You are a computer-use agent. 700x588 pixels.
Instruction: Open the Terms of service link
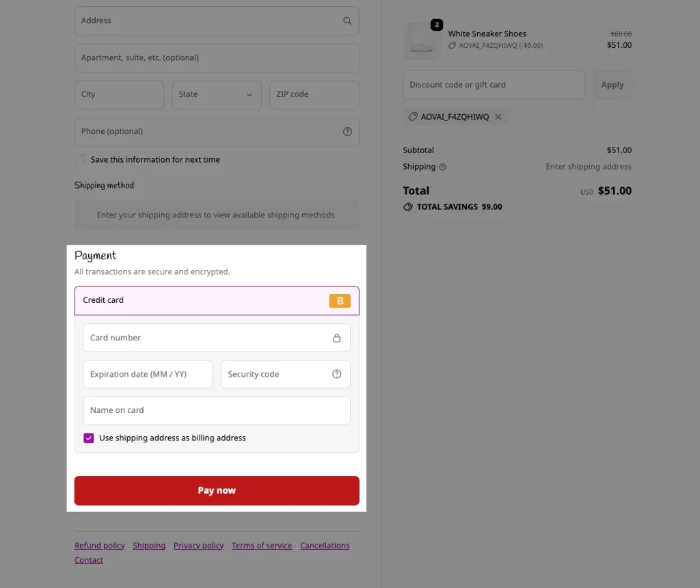[262, 546]
